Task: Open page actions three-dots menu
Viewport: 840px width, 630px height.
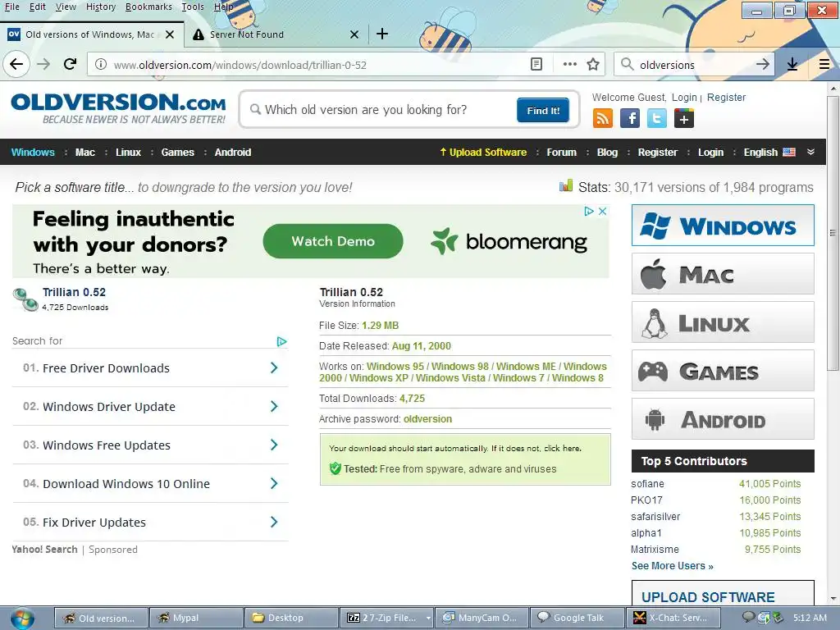Action: tap(569, 64)
